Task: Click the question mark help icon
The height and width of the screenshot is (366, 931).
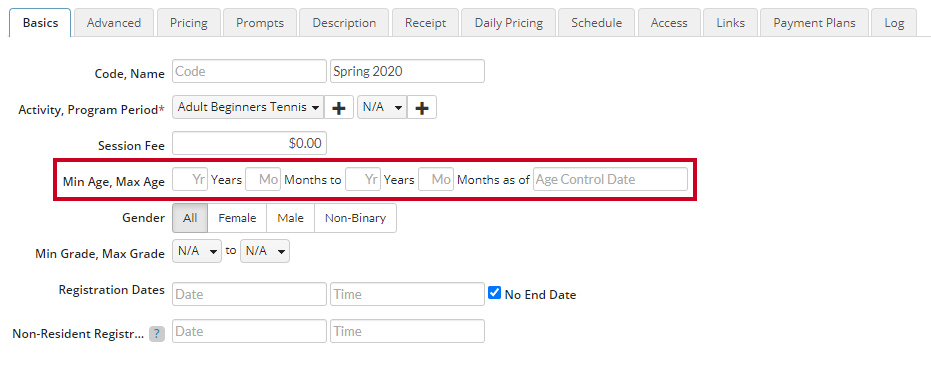Action: (x=157, y=334)
